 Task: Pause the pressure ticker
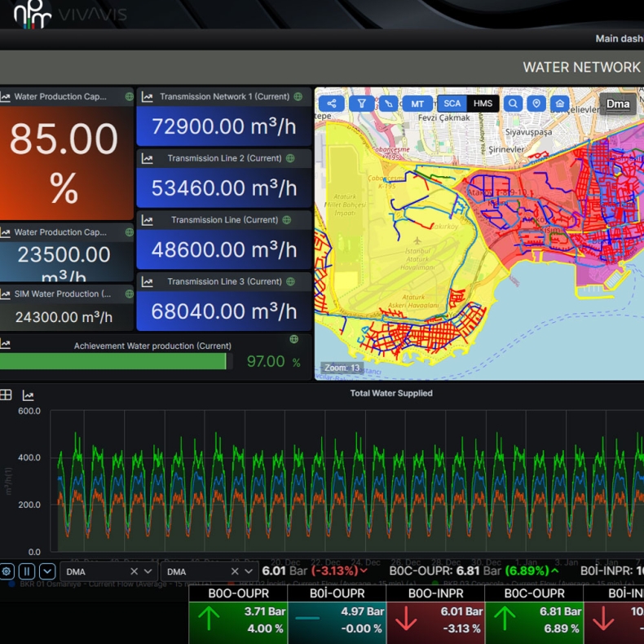coord(27,571)
